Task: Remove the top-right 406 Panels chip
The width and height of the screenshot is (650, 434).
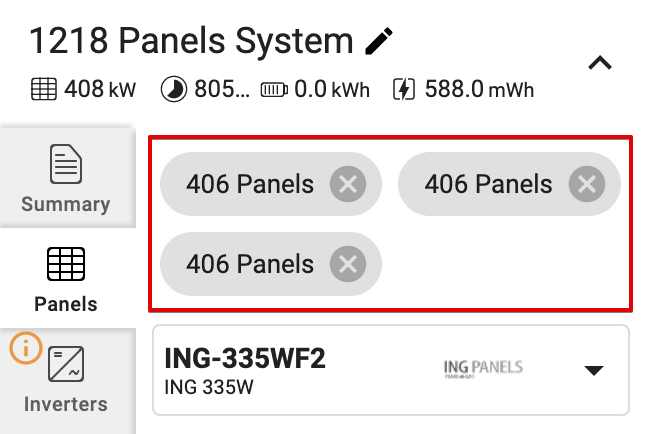Action: [587, 184]
